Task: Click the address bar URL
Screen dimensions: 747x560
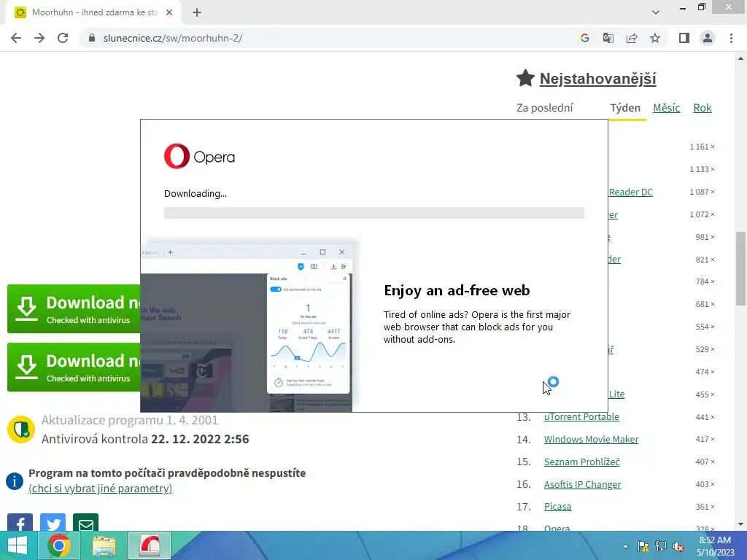Action: (x=173, y=38)
